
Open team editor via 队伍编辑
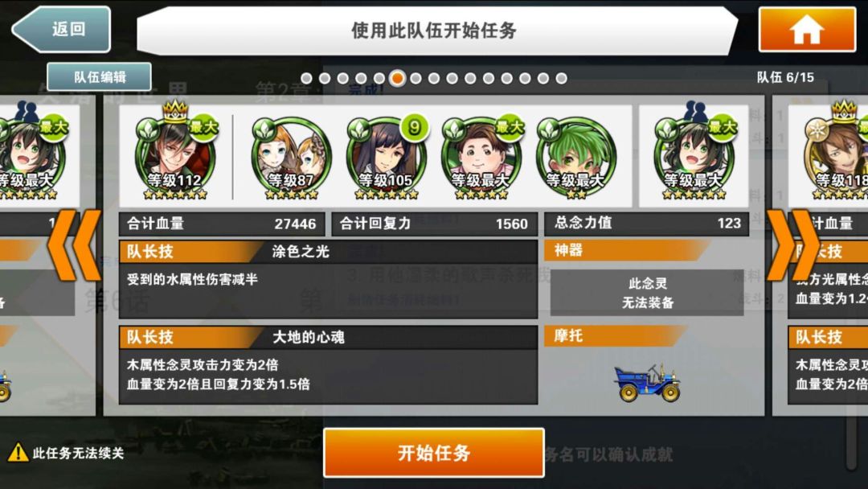99,77
